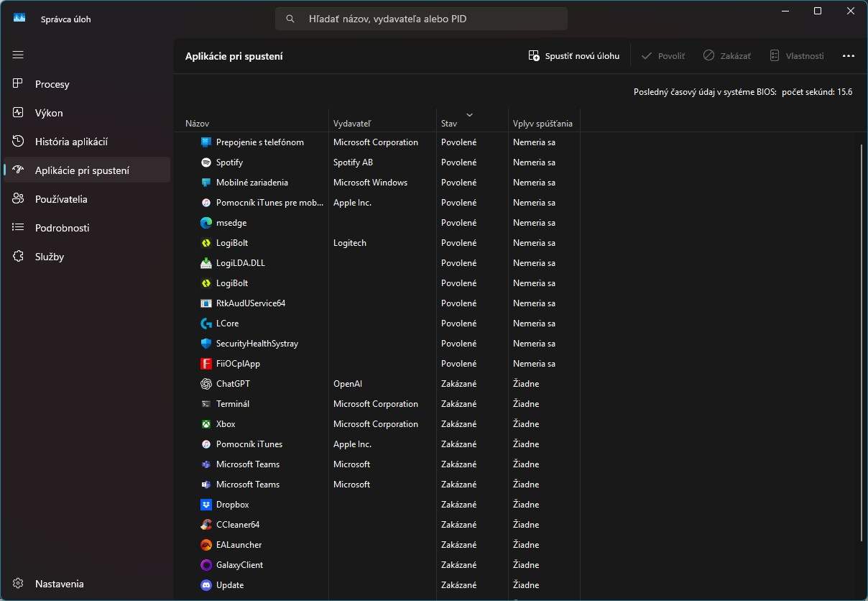This screenshot has width=868, height=601.
Task: Switch to the Výkon page
Action: pos(87,113)
